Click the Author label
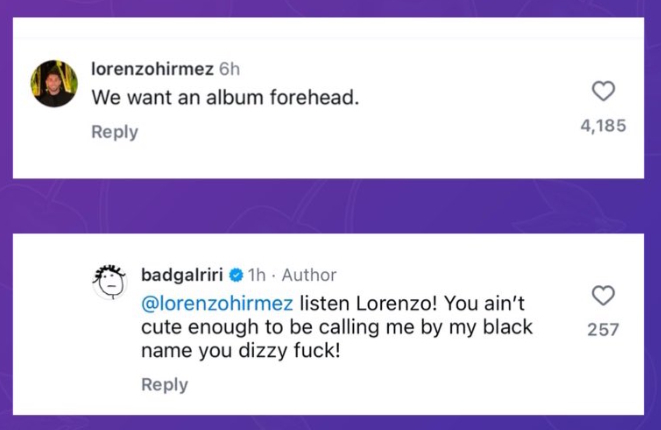The width and height of the screenshot is (661, 430). click(310, 275)
